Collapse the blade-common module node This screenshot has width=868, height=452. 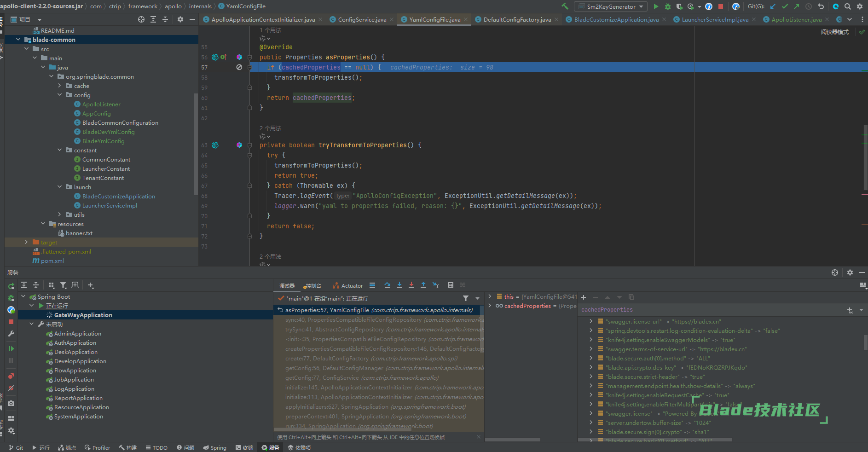18,40
